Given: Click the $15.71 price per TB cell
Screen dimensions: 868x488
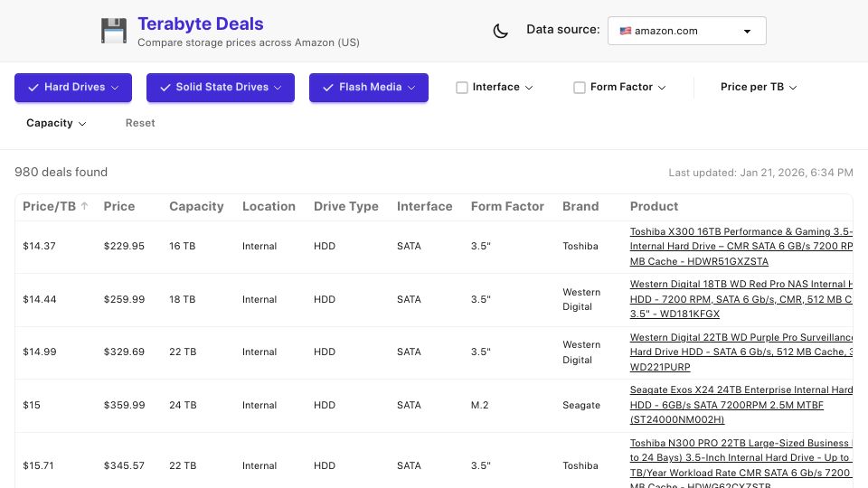Looking at the screenshot, I should tap(38, 466).
